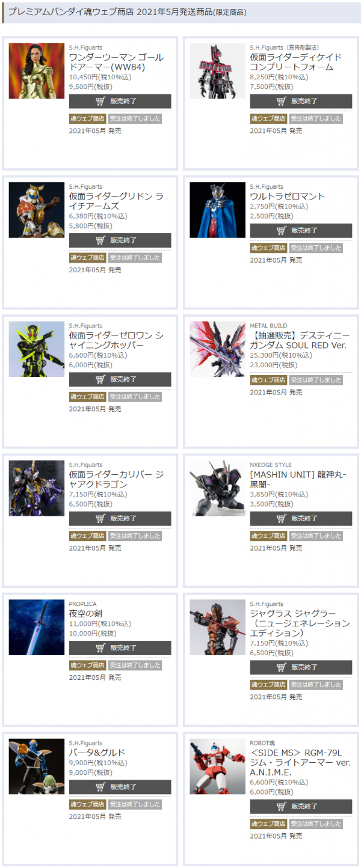Open 仮面ライダーカリバー ジャアクドラゴン title link

point(116,480)
